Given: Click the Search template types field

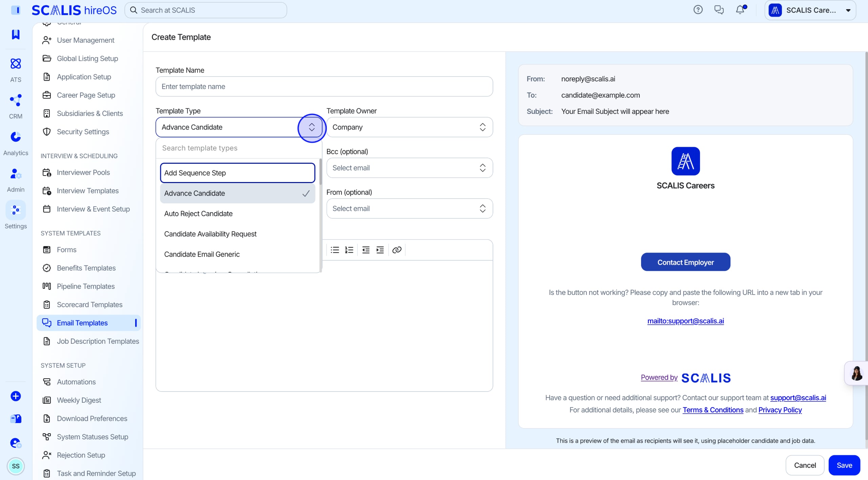Looking at the screenshot, I should (239, 148).
